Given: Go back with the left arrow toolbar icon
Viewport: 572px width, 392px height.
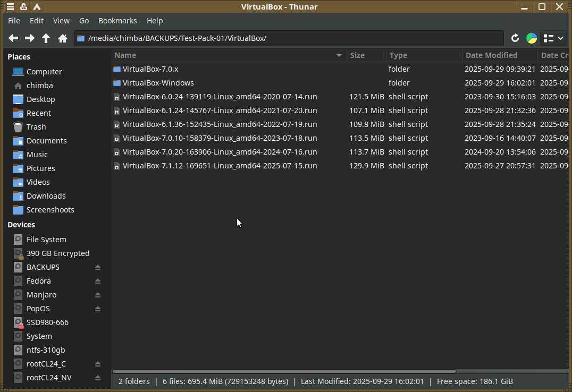Looking at the screenshot, I should coord(13,38).
